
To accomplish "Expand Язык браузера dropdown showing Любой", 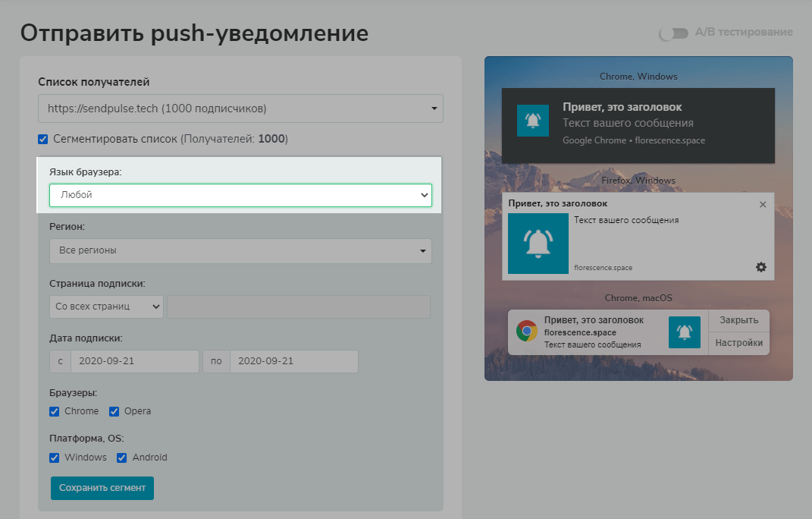I will click(241, 196).
